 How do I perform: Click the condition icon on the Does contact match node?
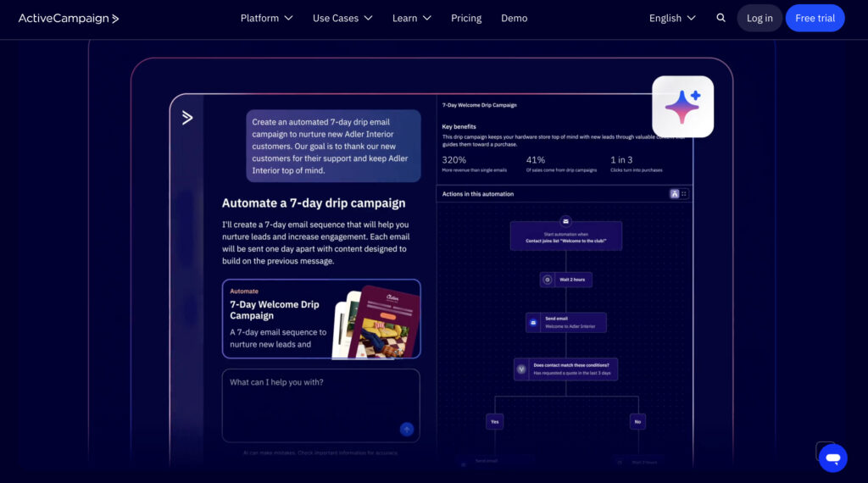(x=521, y=369)
